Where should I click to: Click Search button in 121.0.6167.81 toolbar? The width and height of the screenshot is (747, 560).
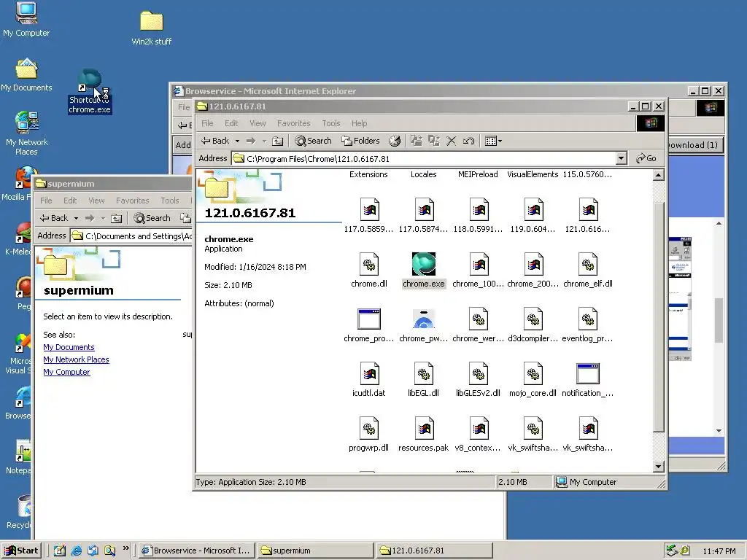(x=313, y=141)
